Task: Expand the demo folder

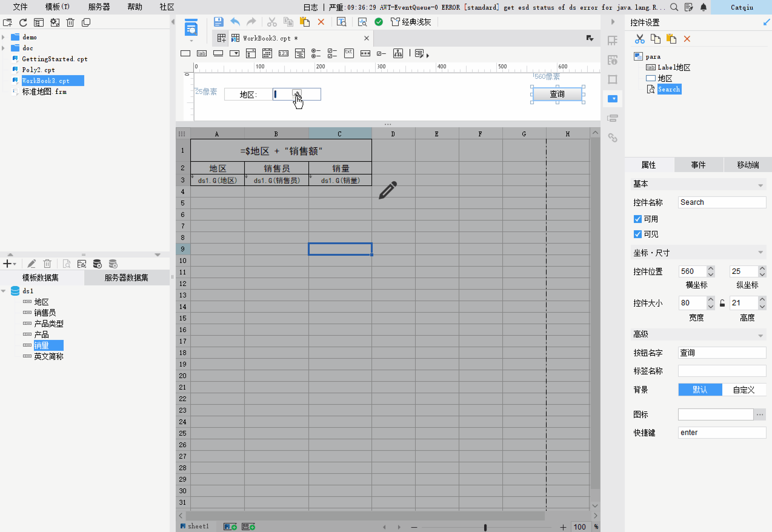Action: tap(3, 37)
